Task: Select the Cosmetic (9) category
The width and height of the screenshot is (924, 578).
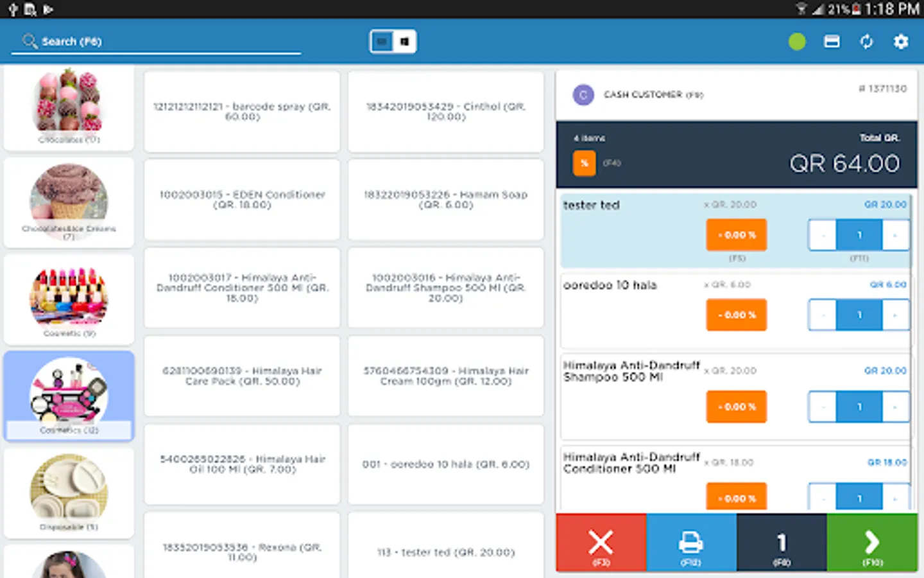Action: click(x=69, y=299)
